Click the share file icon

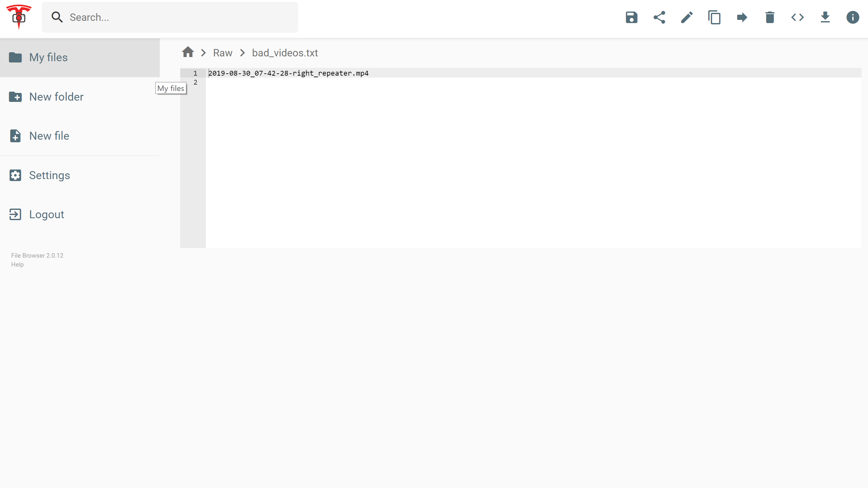(x=659, y=17)
